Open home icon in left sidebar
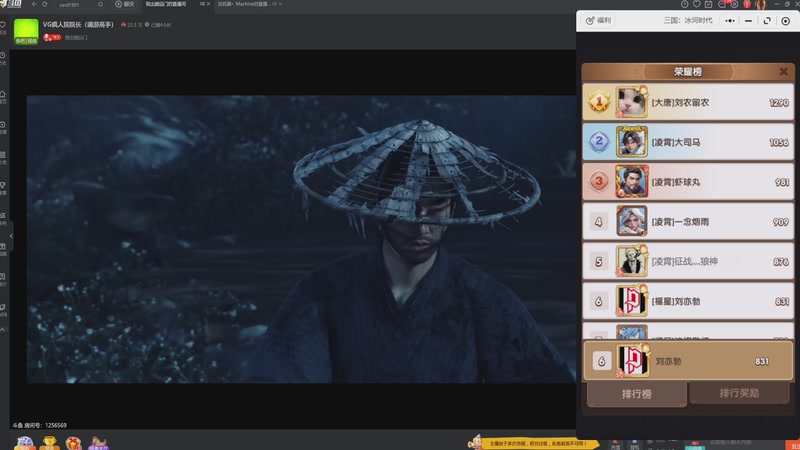This screenshot has height=450, width=800. [x=3, y=95]
